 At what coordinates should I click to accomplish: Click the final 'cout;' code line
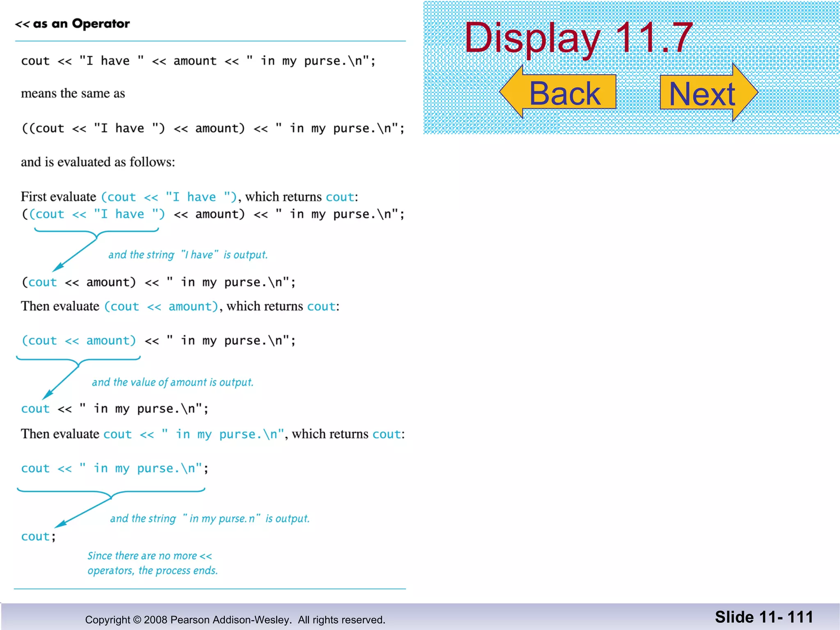(x=39, y=536)
